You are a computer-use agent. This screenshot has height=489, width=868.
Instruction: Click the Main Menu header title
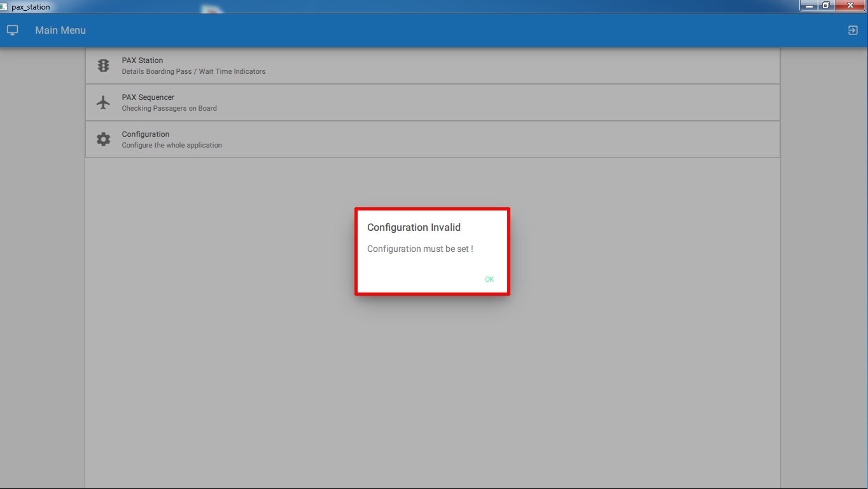click(x=60, y=30)
